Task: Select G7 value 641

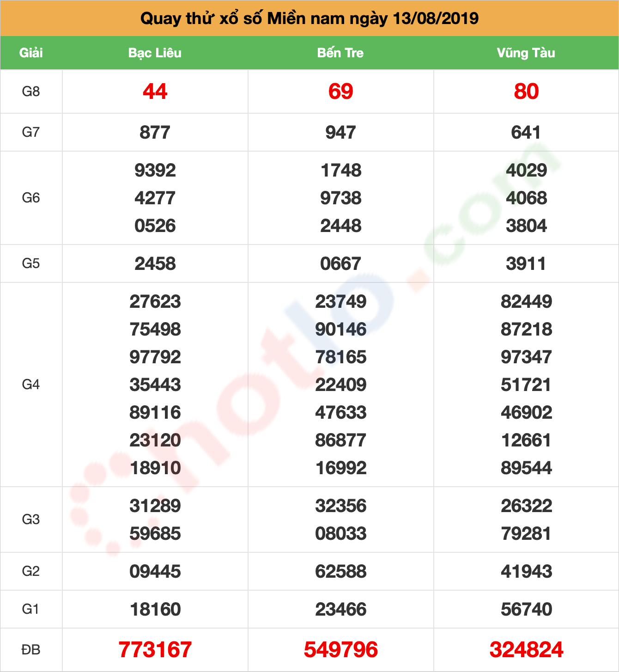Action: tap(526, 133)
